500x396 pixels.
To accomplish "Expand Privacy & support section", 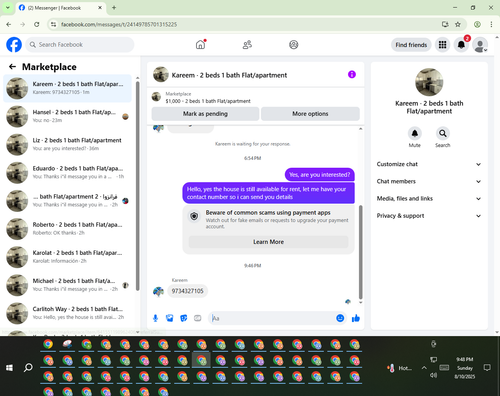I will point(429,216).
